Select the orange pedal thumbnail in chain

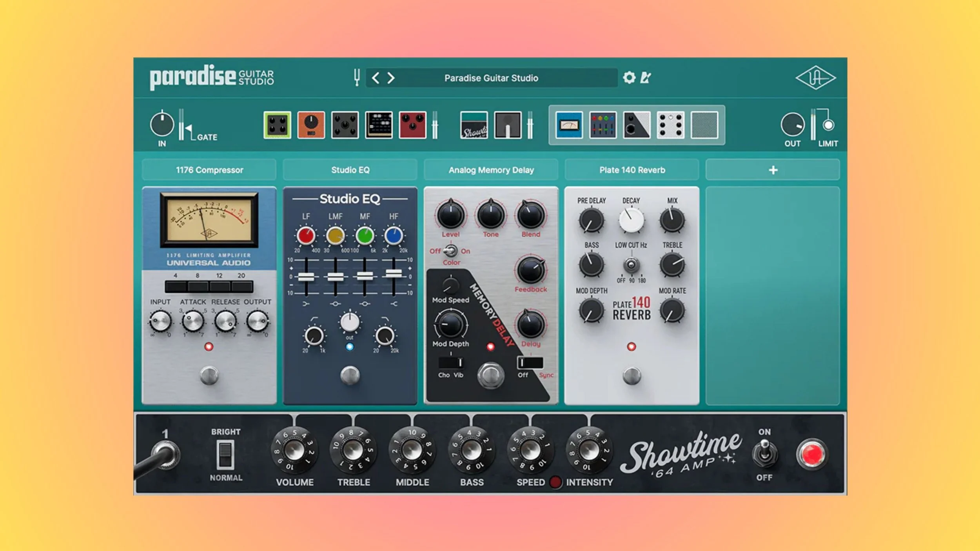pos(311,125)
